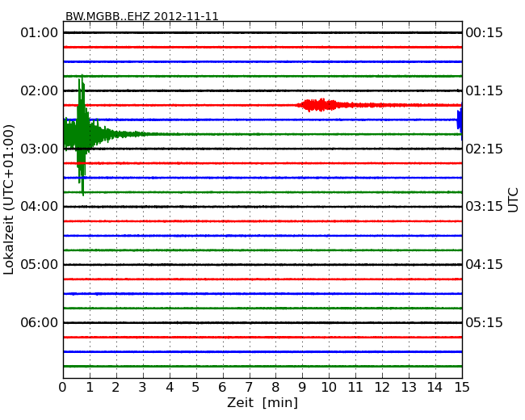Click the 04:00 local time label
The width and height of the screenshot is (525, 420).
pyautogui.click(x=40, y=207)
